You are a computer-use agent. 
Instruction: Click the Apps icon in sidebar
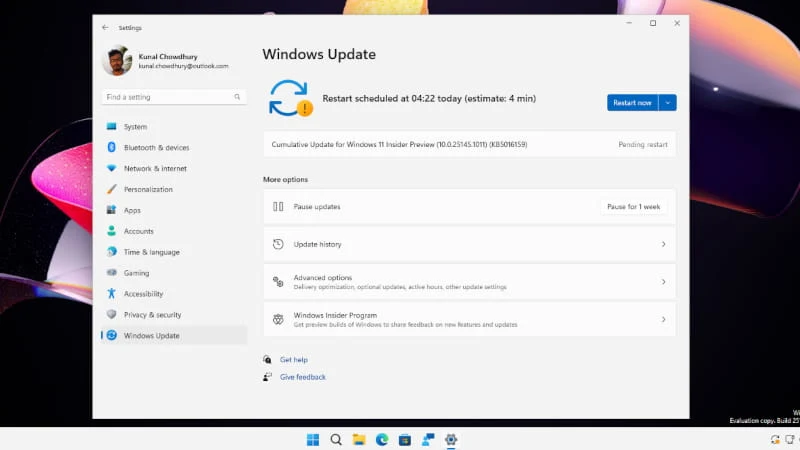coord(111,210)
